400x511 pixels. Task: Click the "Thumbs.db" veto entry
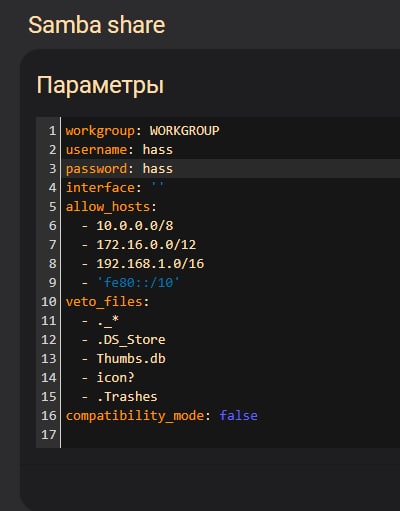(131, 359)
